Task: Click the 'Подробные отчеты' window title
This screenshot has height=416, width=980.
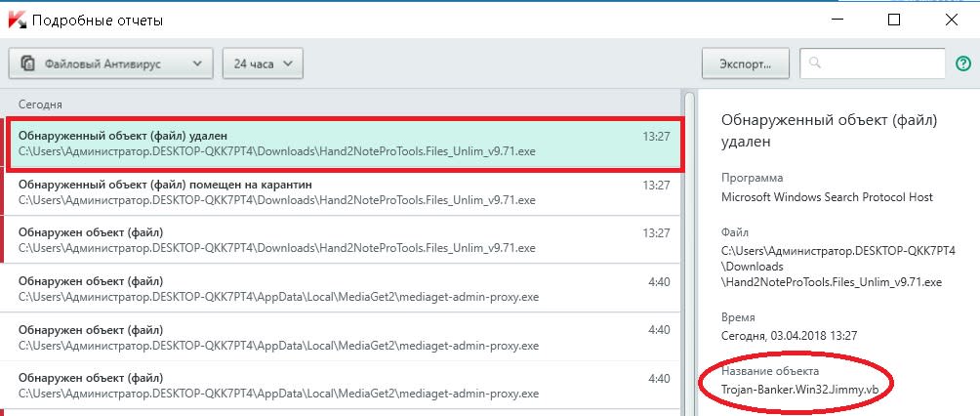Action: click(x=98, y=21)
